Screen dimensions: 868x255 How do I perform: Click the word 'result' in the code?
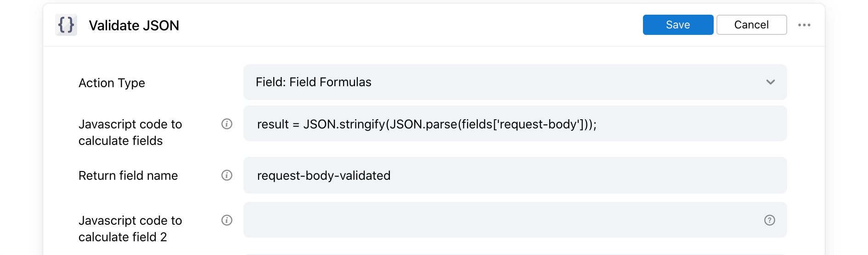[273, 124]
